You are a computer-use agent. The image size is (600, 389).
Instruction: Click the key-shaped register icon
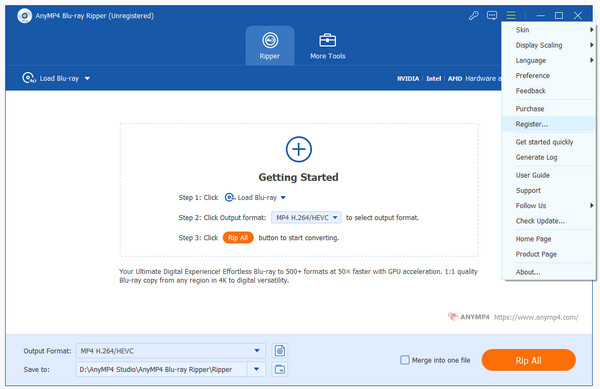[x=474, y=16]
